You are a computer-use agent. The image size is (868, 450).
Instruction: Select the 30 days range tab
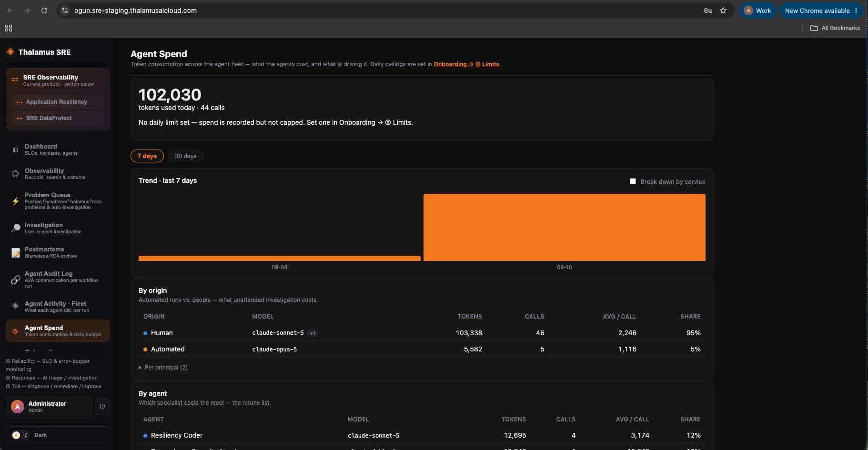(x=186, y=156)
